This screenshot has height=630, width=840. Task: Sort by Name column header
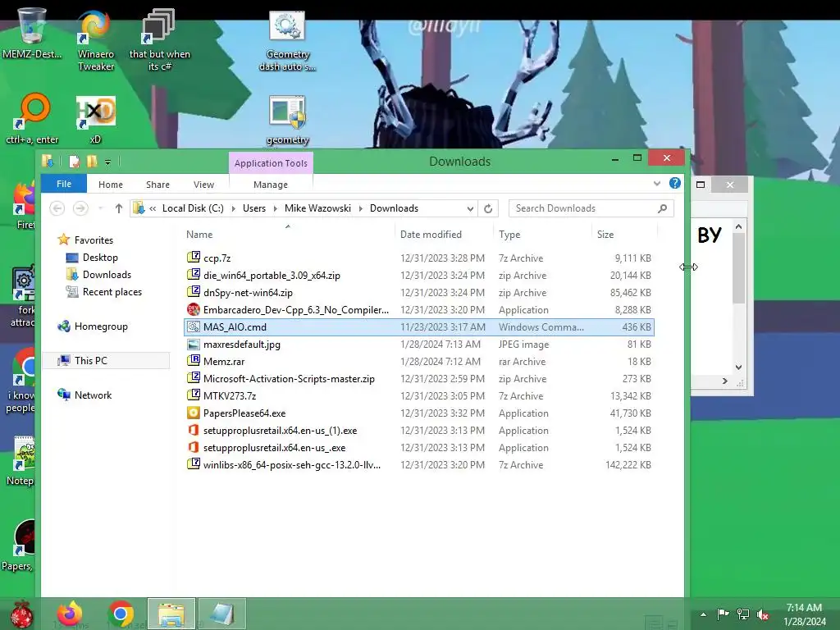(x=199, y=234)
